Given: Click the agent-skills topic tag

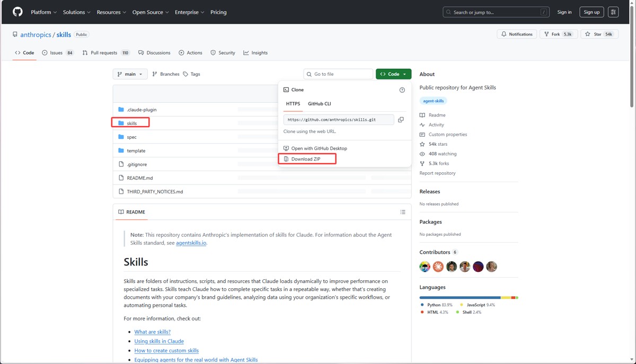Looking at the screenshot, I should tap(434, 101).
